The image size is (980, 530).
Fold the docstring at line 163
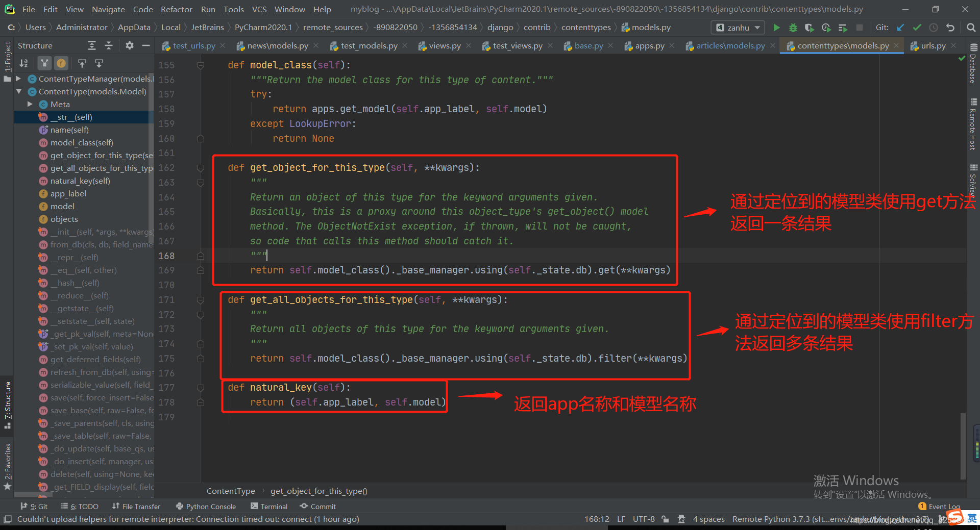[201, 183]
